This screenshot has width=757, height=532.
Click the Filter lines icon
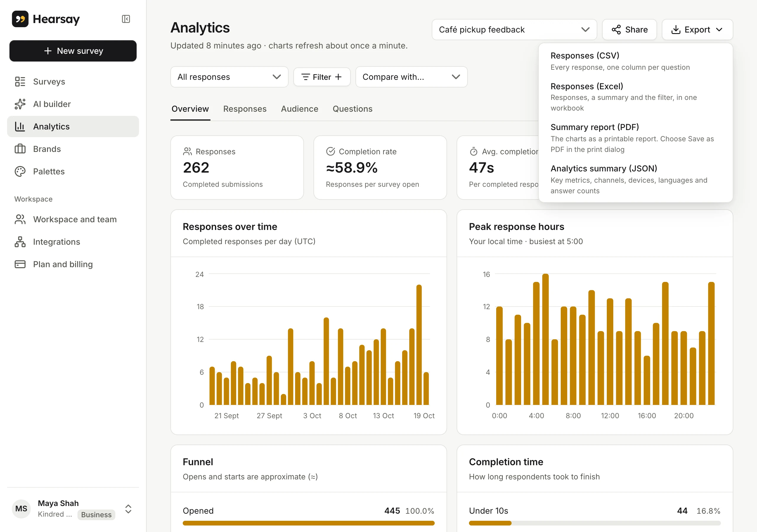click(306, 77)
